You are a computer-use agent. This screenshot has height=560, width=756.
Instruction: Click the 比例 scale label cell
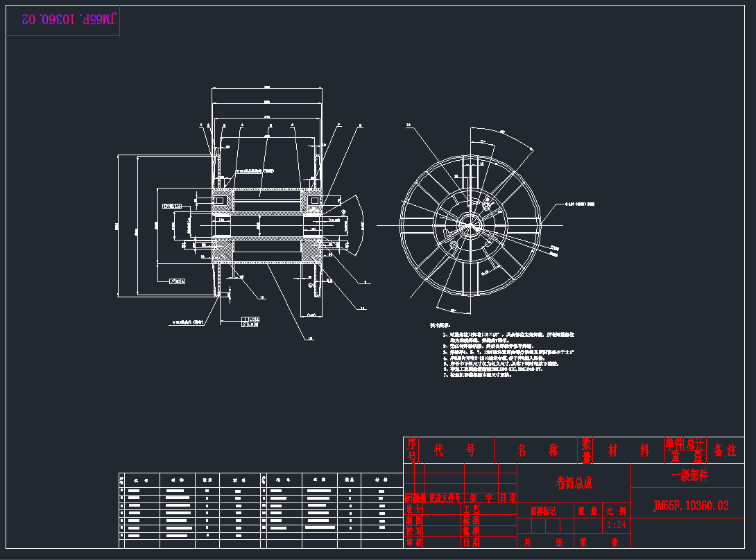coord(615,511)
